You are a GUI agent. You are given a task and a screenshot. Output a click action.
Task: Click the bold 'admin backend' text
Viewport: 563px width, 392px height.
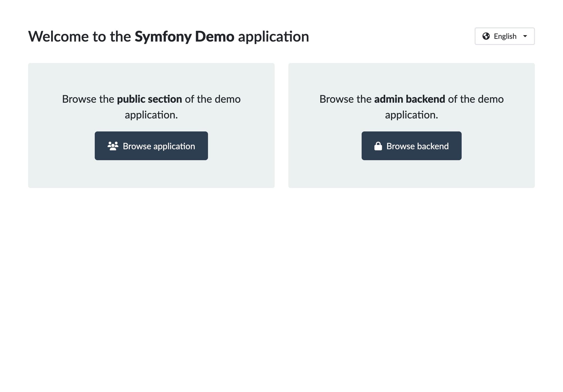(x=409, y=99)
